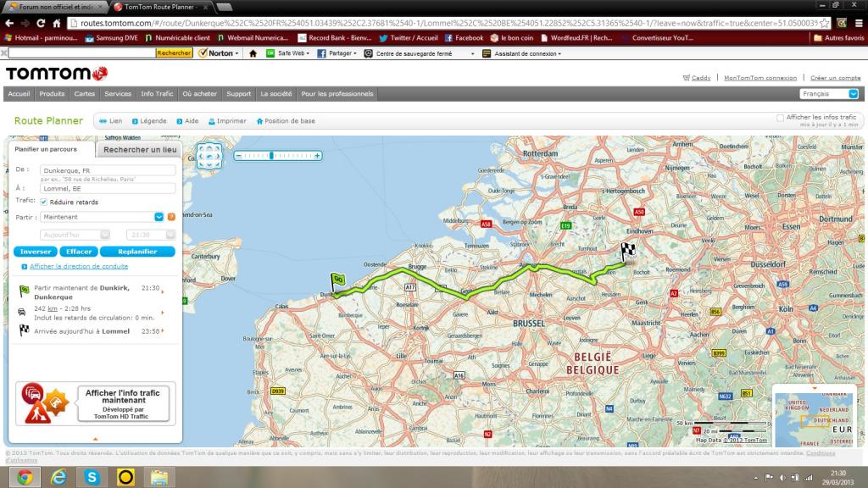
Task: Open Skype from the taskbar
Action: click(x=92, y=477)
